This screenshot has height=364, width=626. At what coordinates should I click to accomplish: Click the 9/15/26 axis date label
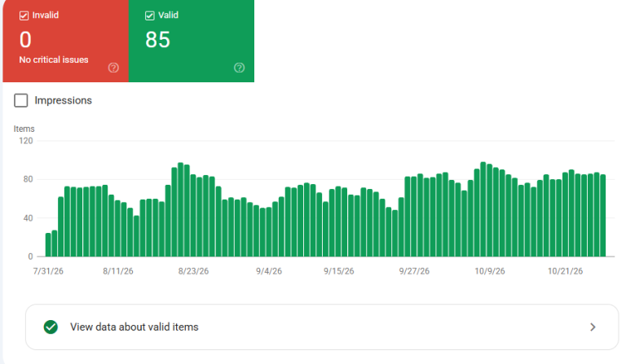click(339, 271)
